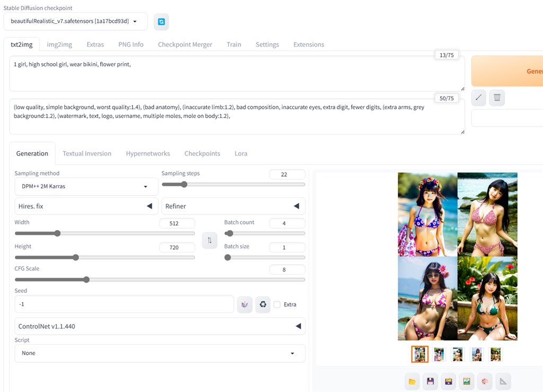This screenshot has height=392, width=543.
Task: Click the trash icon to clear prompt
Action: point(497,98)
